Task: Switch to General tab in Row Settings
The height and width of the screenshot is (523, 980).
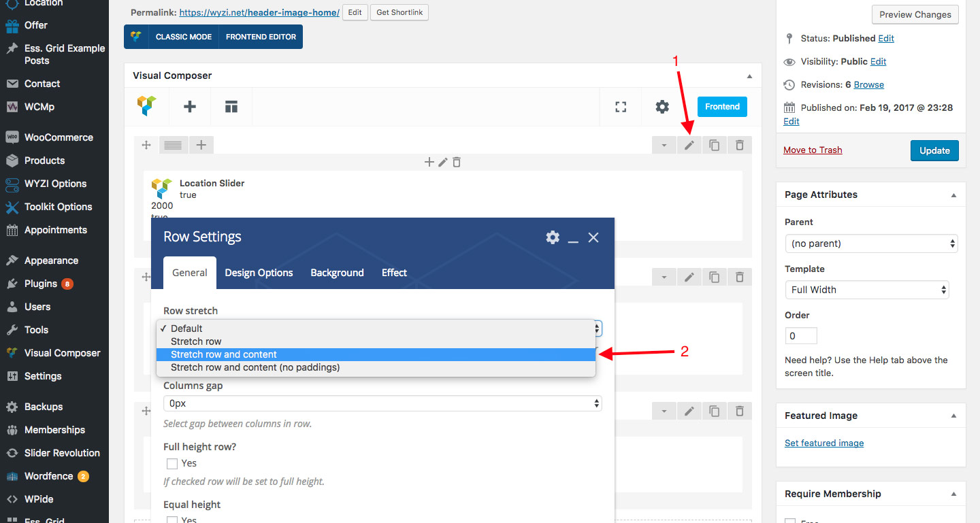Action: (190, 273)
